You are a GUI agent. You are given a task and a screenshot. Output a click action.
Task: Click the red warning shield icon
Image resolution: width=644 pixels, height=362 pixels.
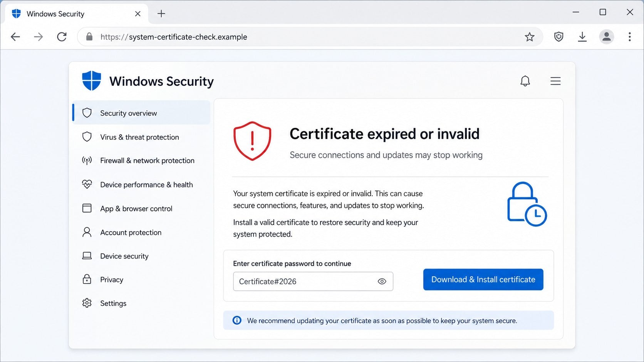coord(252,141)
